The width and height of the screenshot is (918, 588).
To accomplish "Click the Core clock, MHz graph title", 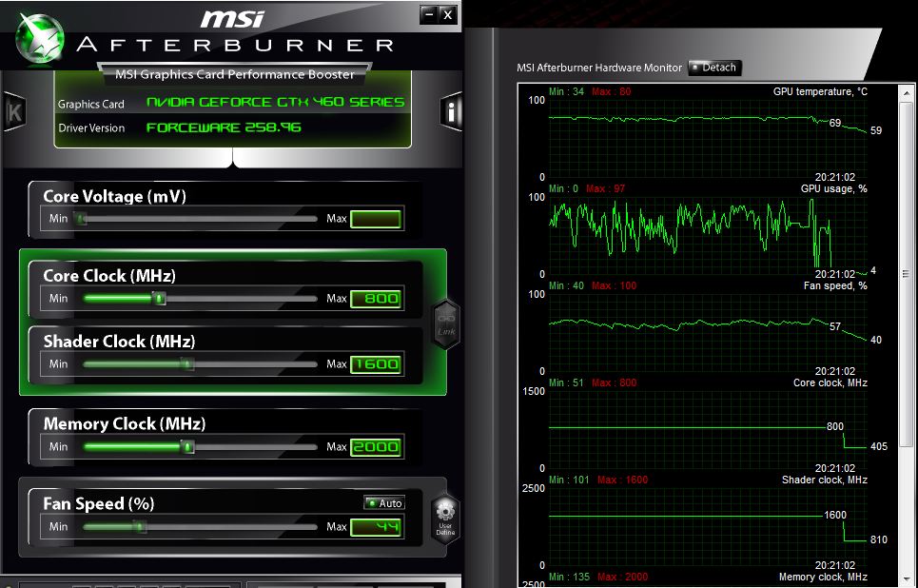I will (830, 383).
